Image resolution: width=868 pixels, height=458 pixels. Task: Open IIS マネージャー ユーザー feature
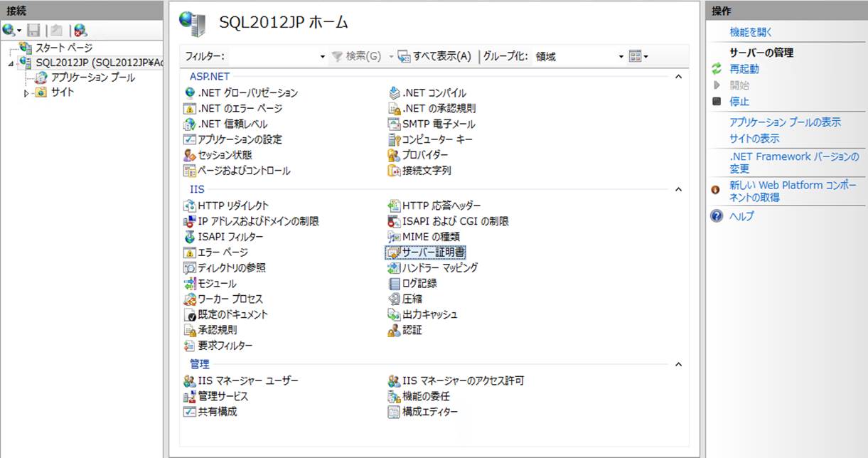242,380
